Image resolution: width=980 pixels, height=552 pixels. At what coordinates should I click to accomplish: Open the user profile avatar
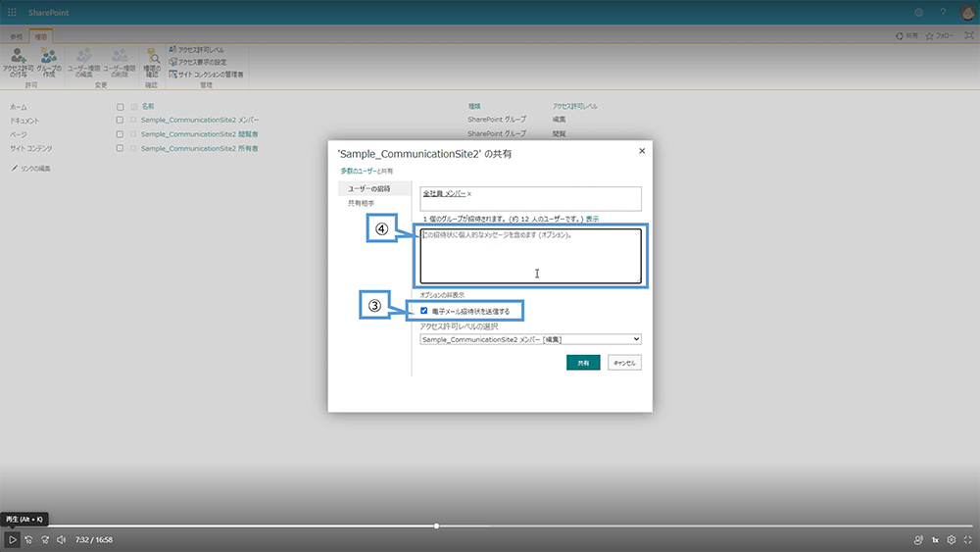[967, 12]
